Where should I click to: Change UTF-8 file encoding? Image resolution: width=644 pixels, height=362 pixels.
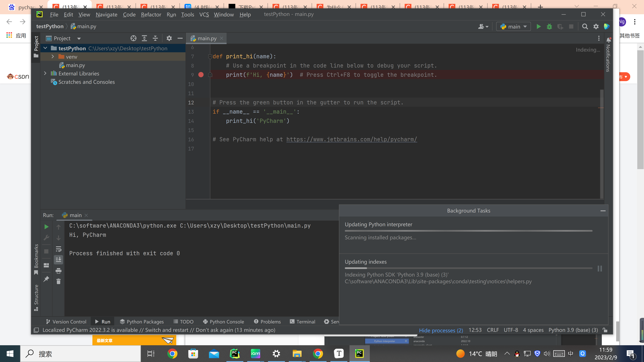(x=511, y=330)
